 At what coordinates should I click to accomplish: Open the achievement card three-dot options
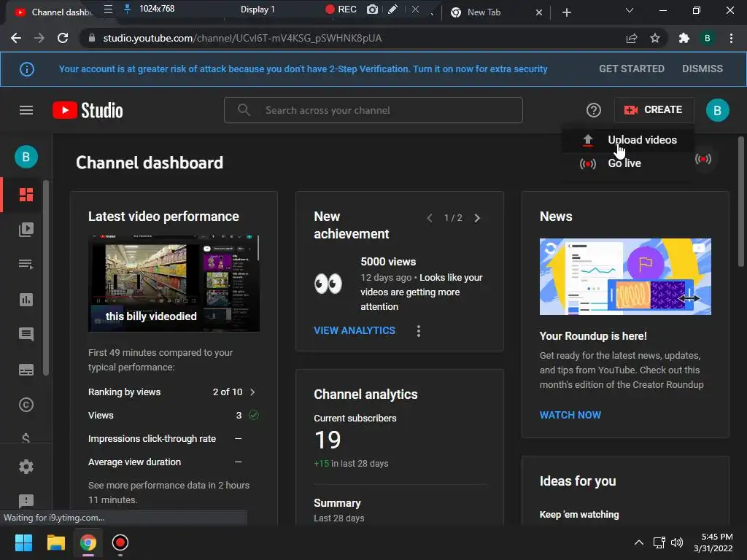click(419, 331)
